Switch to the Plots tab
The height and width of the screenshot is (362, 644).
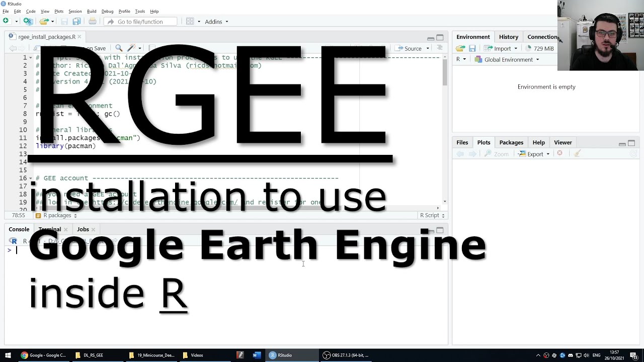[x=484, y=142]
